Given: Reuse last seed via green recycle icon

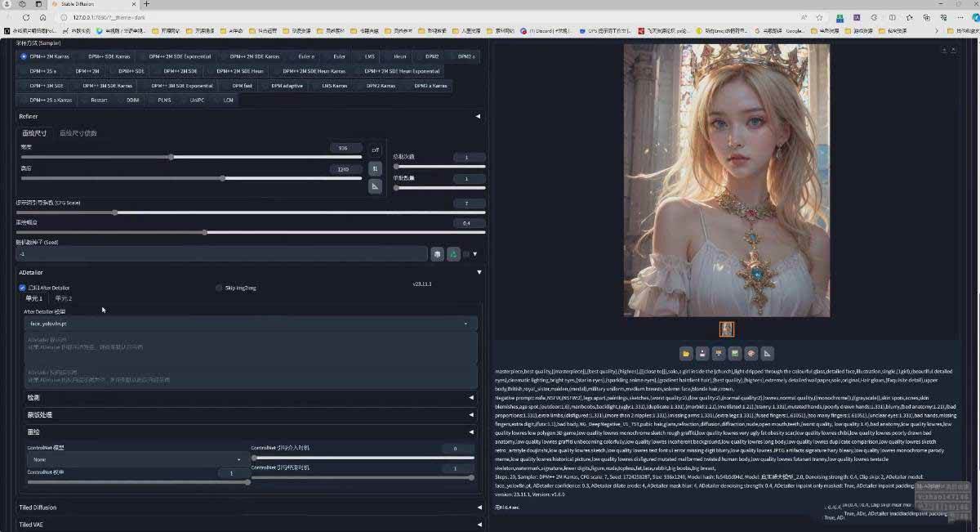Looking at the screenshot, I should click(x=454, y=254).
